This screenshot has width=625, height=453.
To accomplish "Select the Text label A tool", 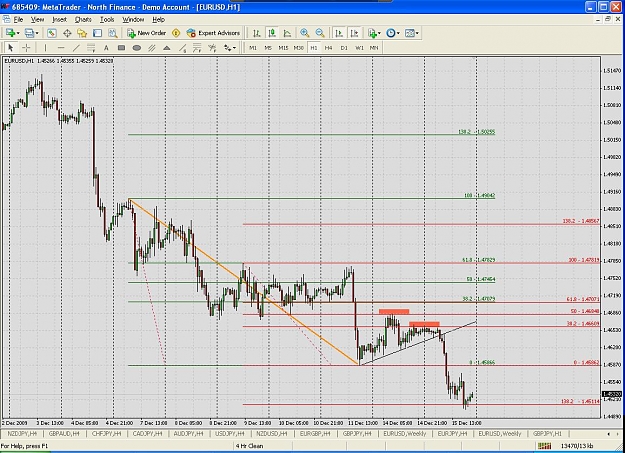I will [x=106, y=48].
